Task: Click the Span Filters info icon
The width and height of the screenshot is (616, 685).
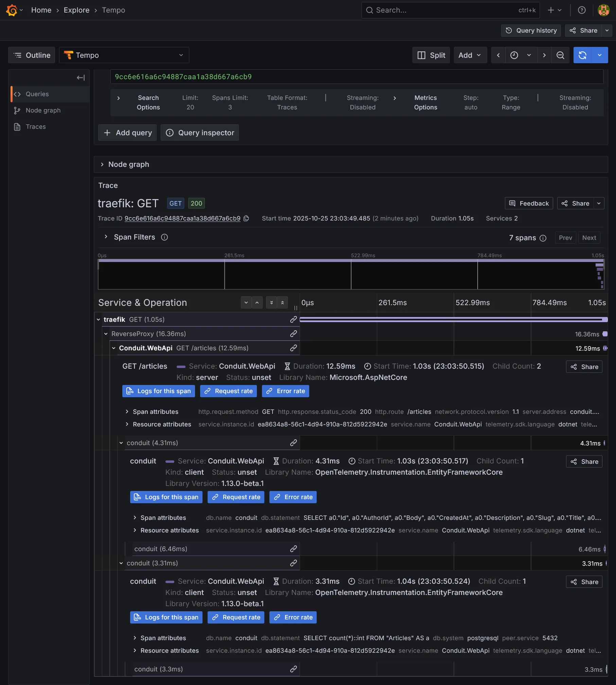Action: click(x=164, y=237)
